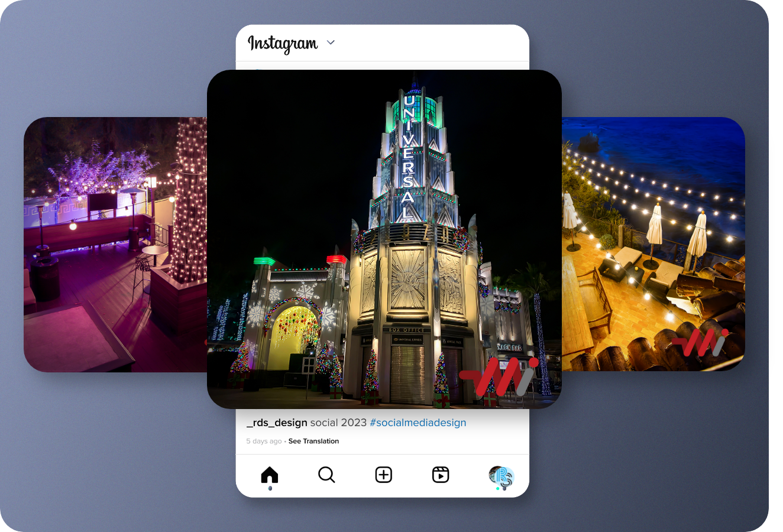Open the profile avatar in the bottom bar

tap(501, 476)
